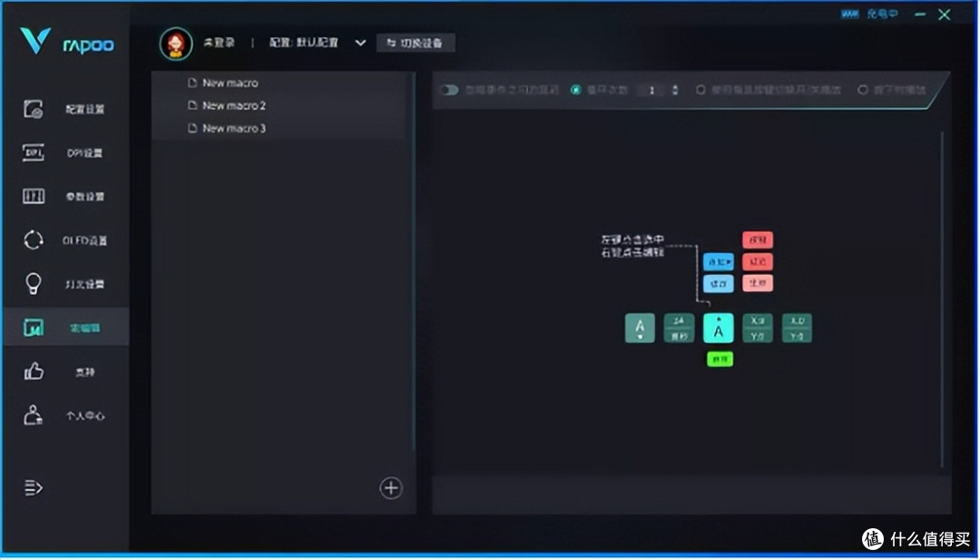Click the bottom pink button in popup
980x560 pixels.
(758, 283)
